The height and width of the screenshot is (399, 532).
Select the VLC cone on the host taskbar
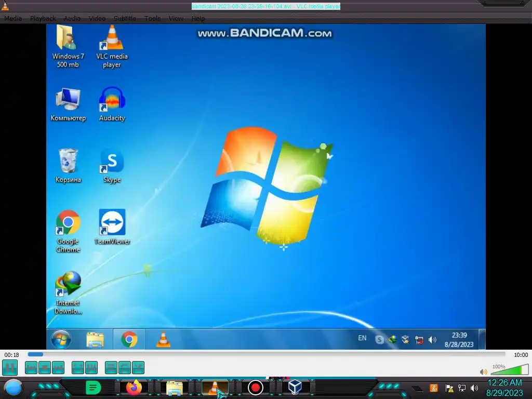215,388
